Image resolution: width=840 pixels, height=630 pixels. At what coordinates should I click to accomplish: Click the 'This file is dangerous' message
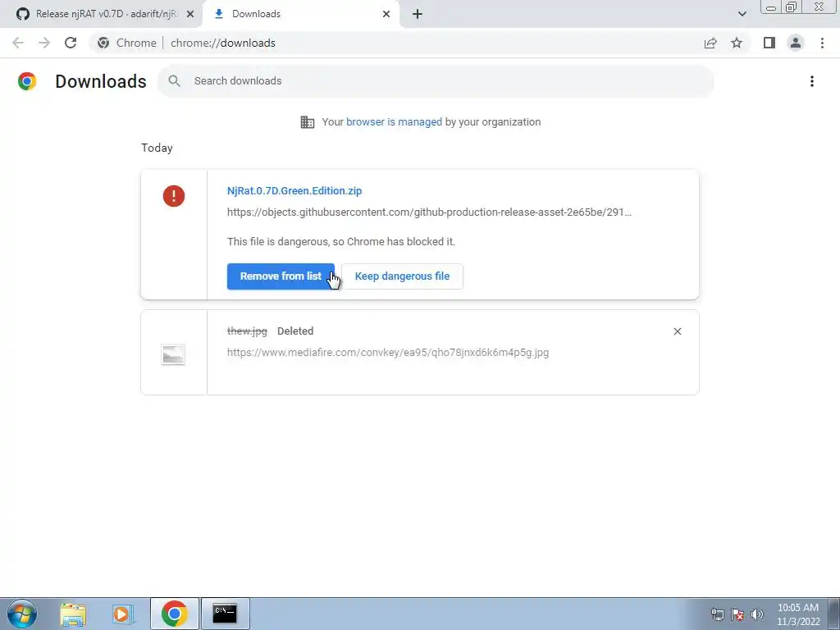[x=341, y=242]
